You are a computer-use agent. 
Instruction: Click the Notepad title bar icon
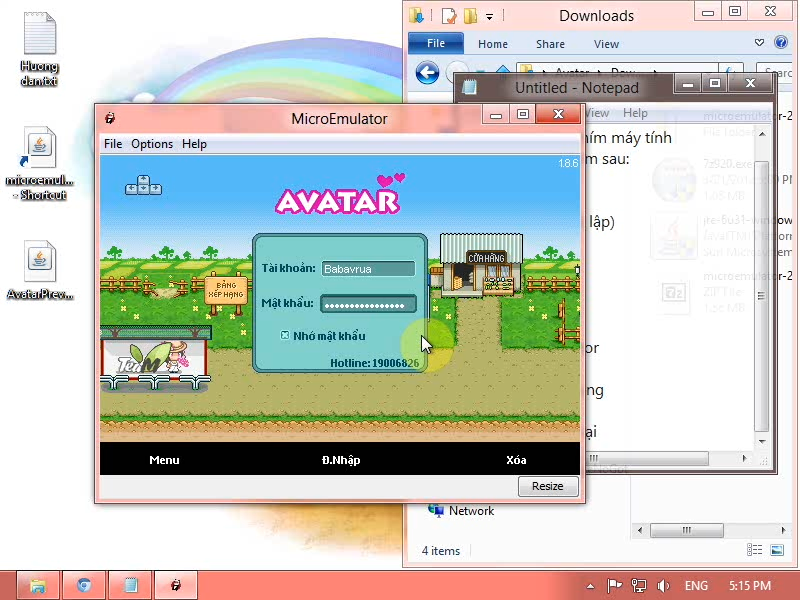point(469,87)
